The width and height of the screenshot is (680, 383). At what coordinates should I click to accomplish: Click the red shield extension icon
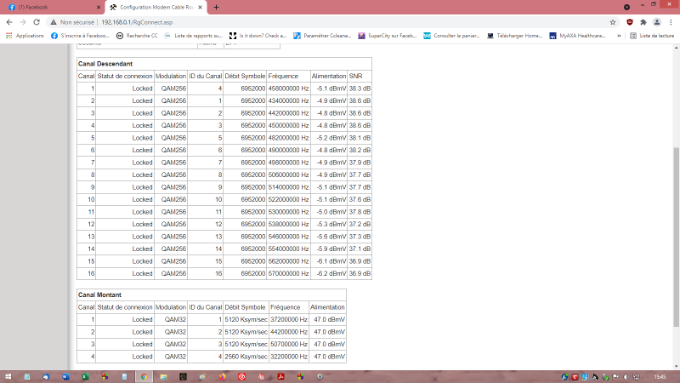pos(630,22)
